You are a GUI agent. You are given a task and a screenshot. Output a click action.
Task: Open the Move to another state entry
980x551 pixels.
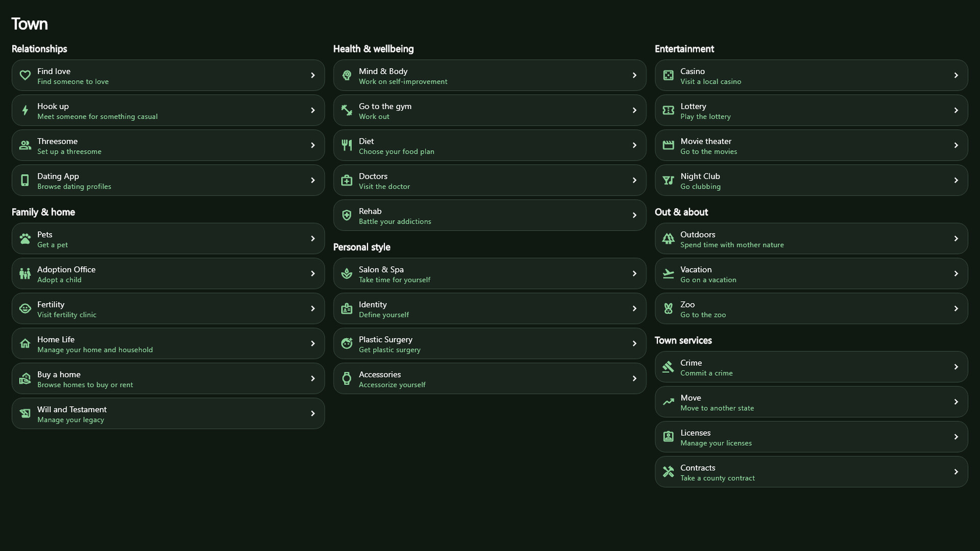tap(811, 402)
